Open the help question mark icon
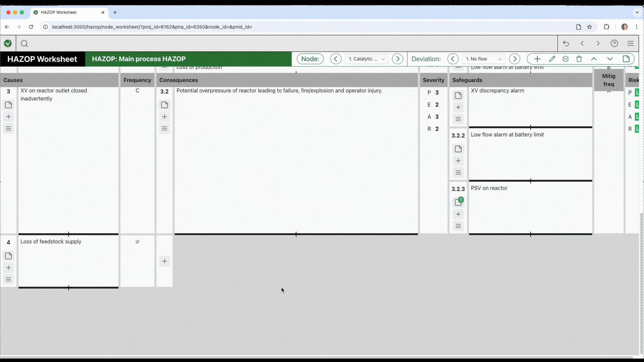 point(614,44)
